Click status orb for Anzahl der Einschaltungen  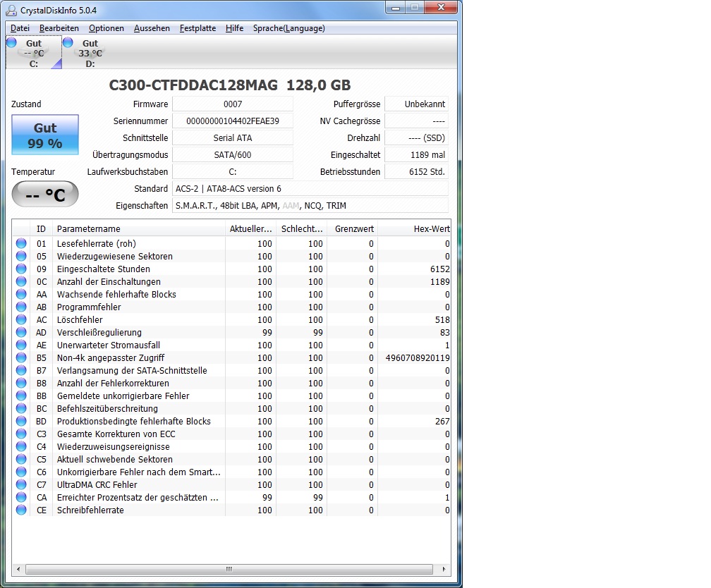[x=21, y=281]
